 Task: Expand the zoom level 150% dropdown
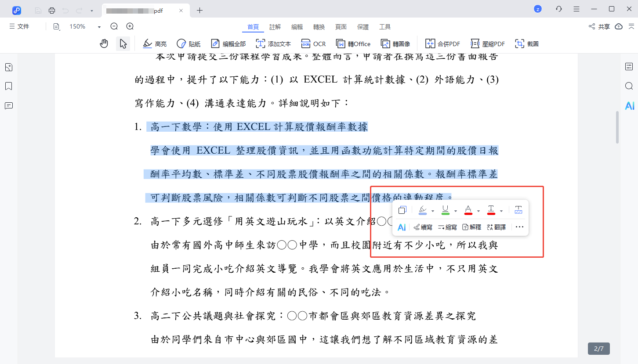point(99,27)
